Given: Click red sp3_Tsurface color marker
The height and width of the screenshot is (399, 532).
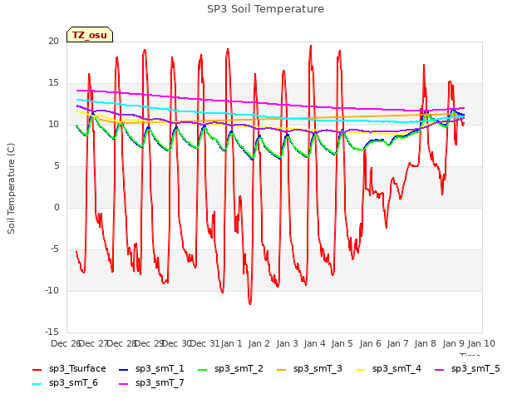Looking at the screenshot, I should pyautogui.click(x=37, y=369).
